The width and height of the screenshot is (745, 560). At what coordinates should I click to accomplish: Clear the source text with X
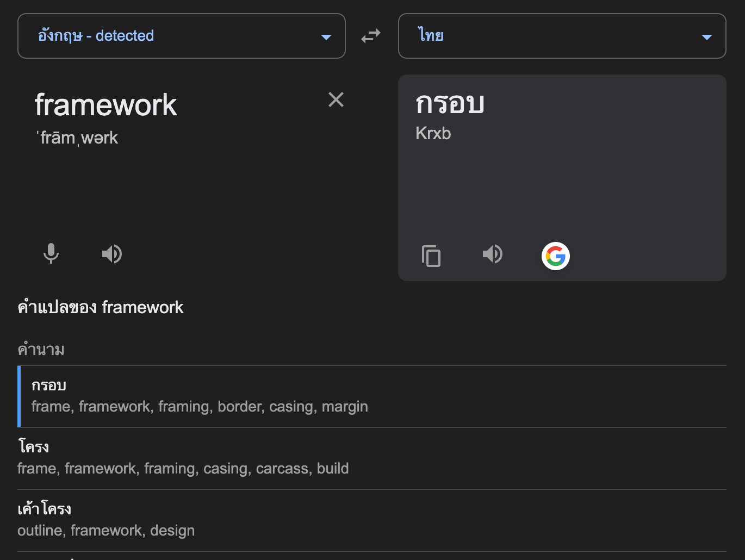pos(336,99)
